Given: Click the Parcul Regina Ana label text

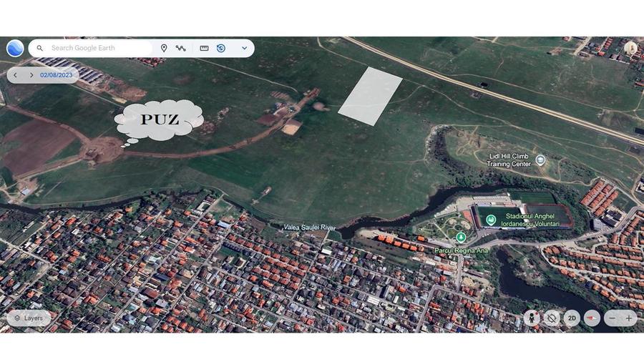Looking at the screenshot, I should pos(462,250).
